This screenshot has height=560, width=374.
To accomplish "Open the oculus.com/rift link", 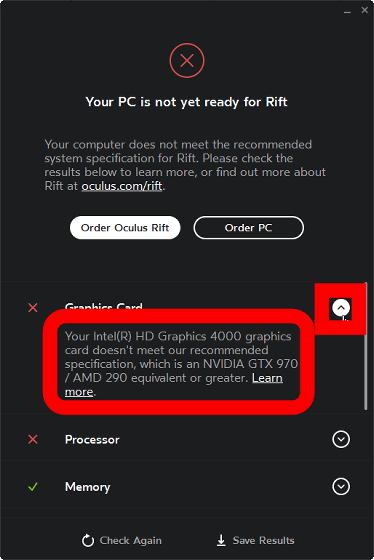I will [x=122, y=186].
